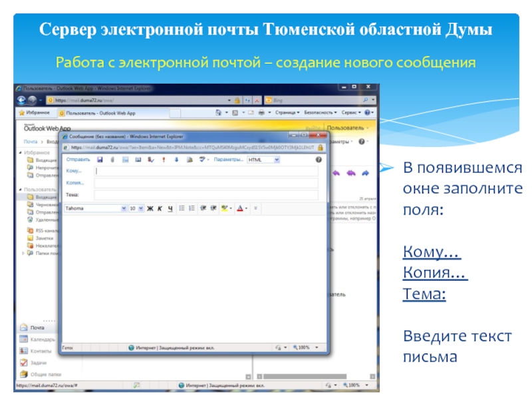This screenshot has width=532, height=399.
Task: Select Удаленные folder
Action: pos(43,220)
